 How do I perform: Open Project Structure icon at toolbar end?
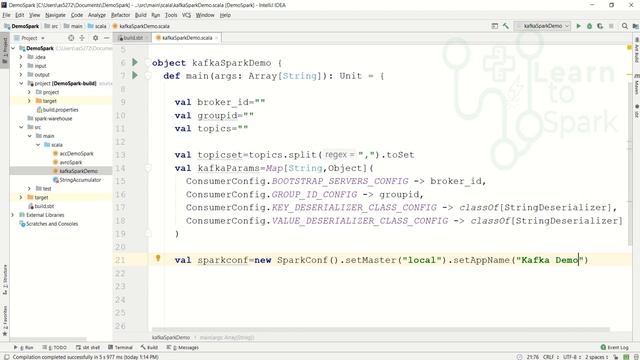point(635,26)
